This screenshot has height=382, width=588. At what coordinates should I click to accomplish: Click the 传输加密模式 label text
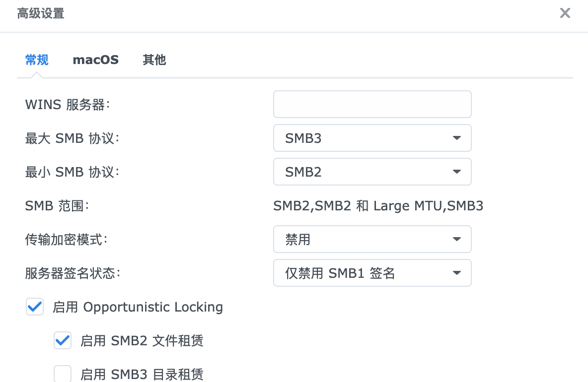pyautogui.click(x=67, y=240)
